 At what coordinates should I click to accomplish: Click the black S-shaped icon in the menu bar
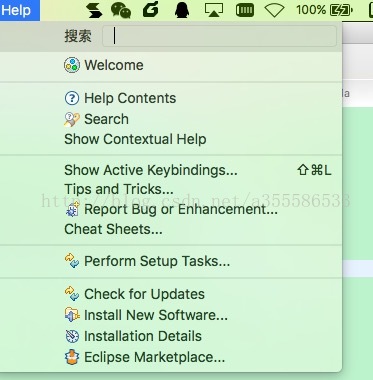[94, 10]
